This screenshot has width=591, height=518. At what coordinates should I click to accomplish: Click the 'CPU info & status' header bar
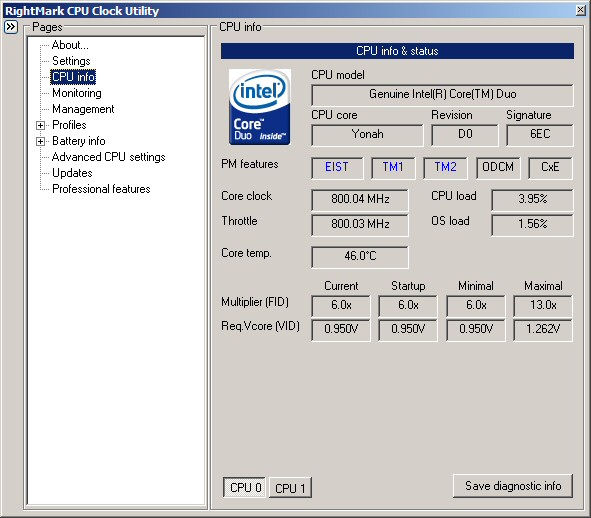(397, 51)
